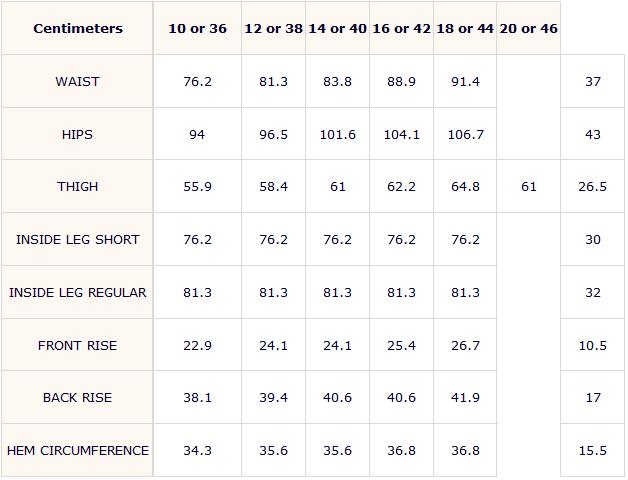Click the 14 or 40 size header
The image size is (628, 480).
point(337,28)
